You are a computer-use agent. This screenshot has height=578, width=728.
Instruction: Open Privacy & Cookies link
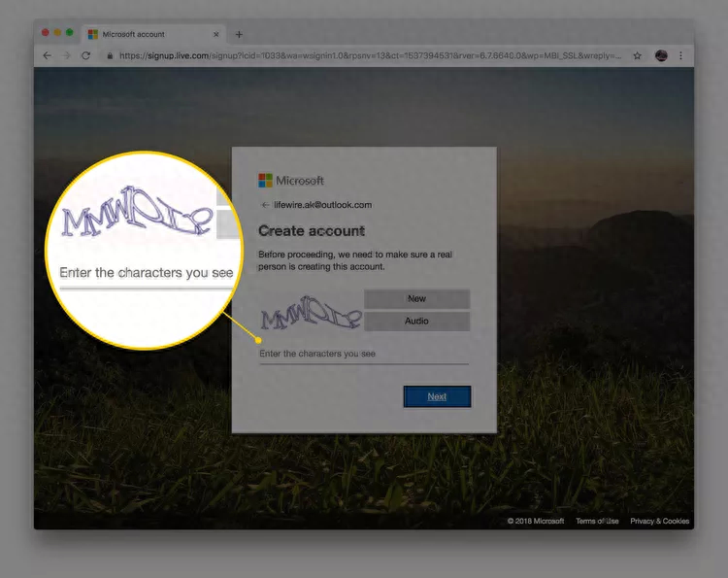pyautogui.click(x=659, y=521)
